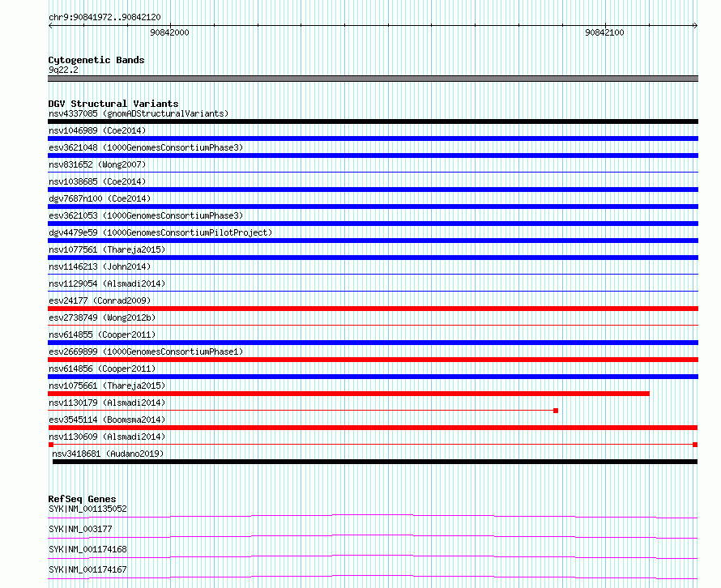Open the nsv1146213 (John2014) variant
Viewport: 721px width, 588px height.
[100, 266]
